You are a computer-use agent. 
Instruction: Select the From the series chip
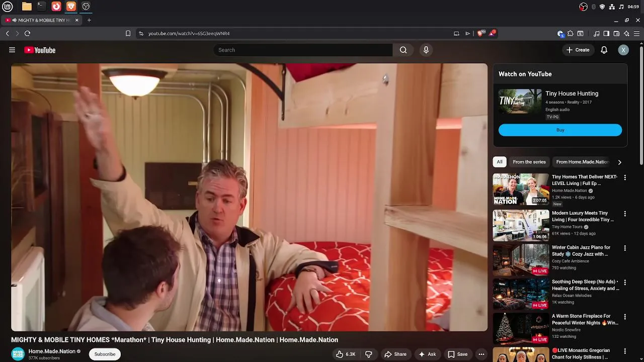(529, 162)
